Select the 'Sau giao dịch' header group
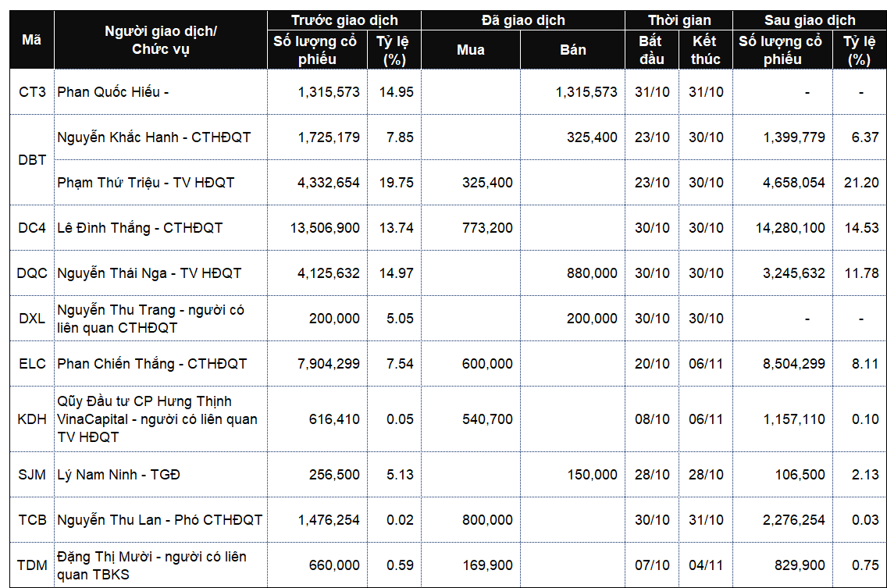Image resolution: width=887 pixels, height=588 pixels. pyautogui.click(x=810, y=20)
